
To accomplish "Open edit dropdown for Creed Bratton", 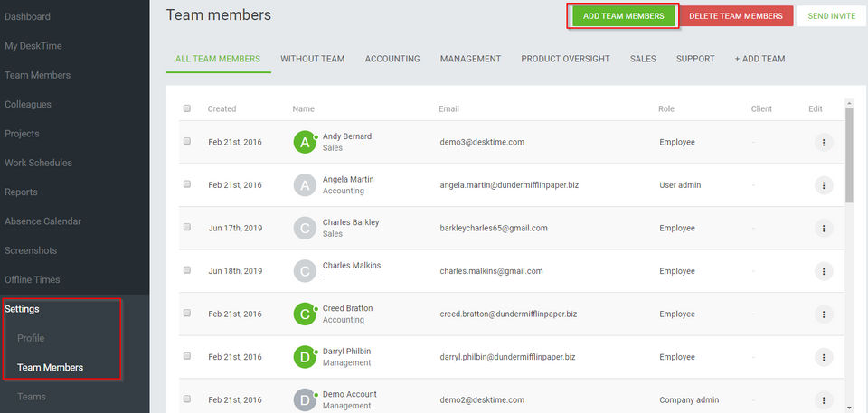I will [x=823, y=314].
